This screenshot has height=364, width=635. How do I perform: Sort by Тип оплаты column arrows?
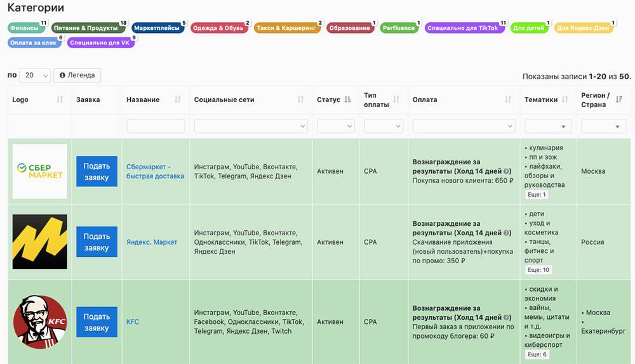396,100
